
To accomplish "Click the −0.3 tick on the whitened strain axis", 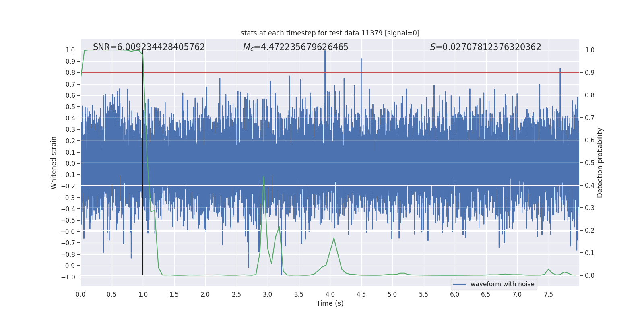I will point(68,198).
